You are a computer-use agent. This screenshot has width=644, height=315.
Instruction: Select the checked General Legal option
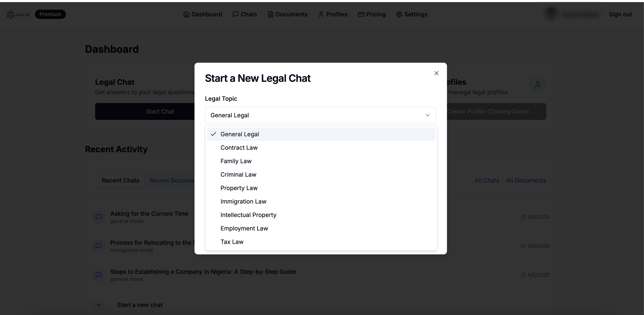pyautogui.click(x=239, y=134)
